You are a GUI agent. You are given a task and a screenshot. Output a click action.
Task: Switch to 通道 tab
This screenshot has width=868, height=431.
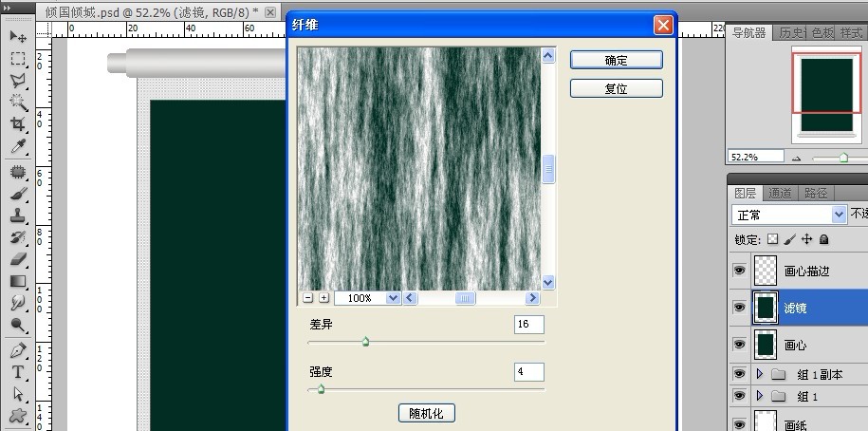tap(780, 194)
